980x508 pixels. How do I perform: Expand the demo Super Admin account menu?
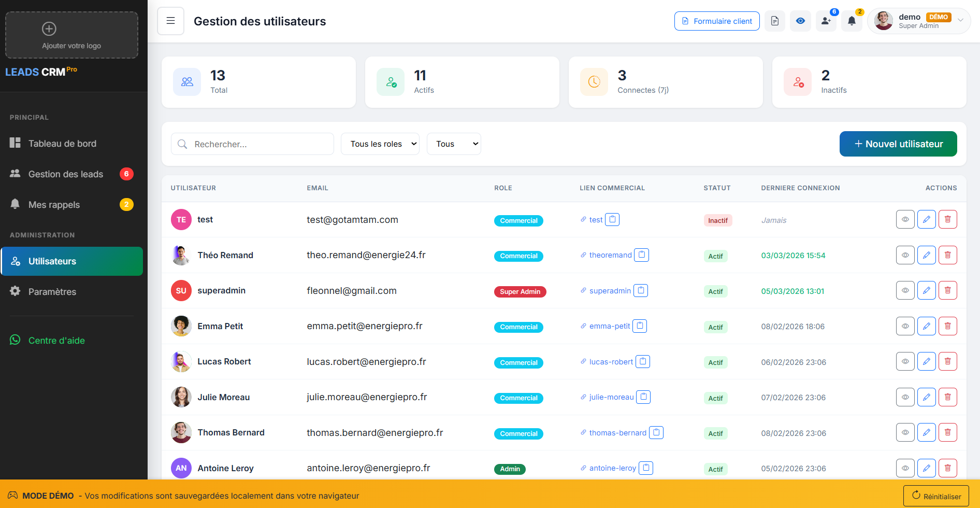click(x=918, y=21)
